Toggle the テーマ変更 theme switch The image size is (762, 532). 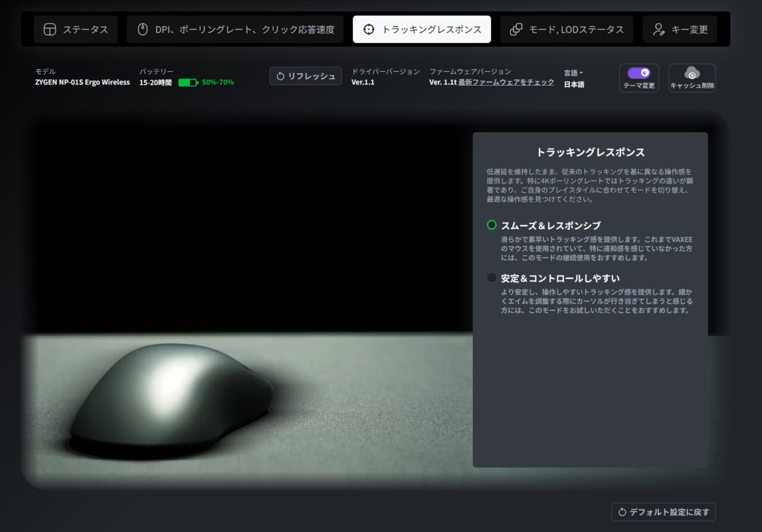pos(639,73)
